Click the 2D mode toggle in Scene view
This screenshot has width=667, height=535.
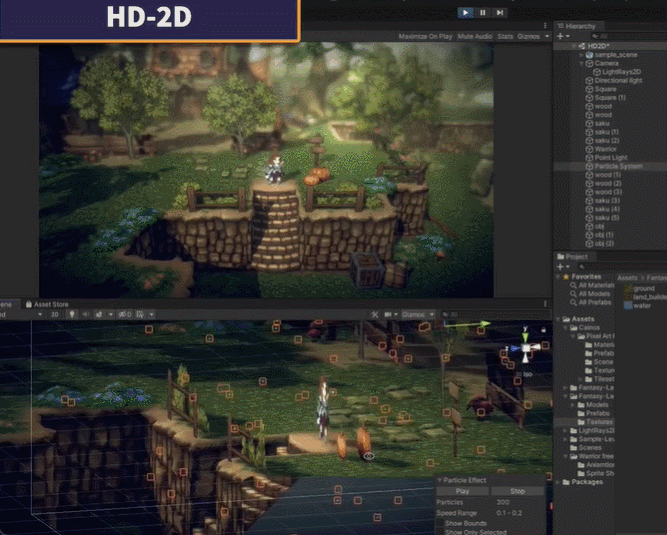(54, 314)
